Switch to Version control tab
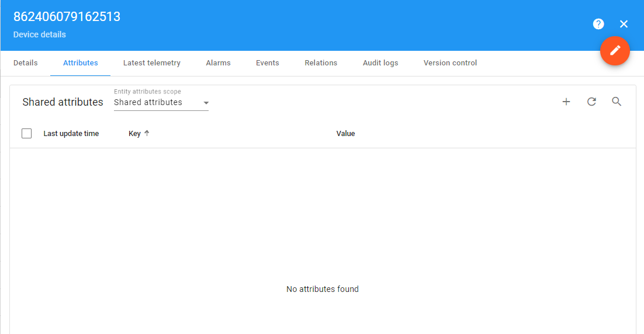The image size is (644, 334). tap(450, 63)
